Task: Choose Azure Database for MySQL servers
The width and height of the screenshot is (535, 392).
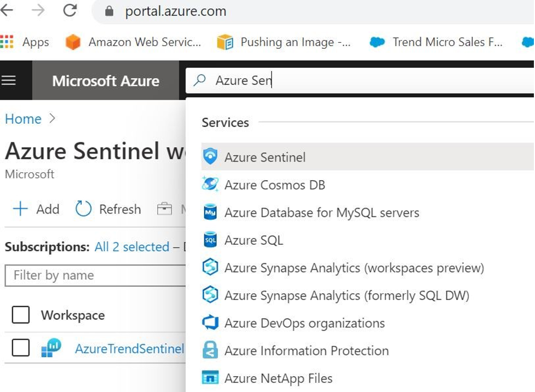Action: pos(367,212)
